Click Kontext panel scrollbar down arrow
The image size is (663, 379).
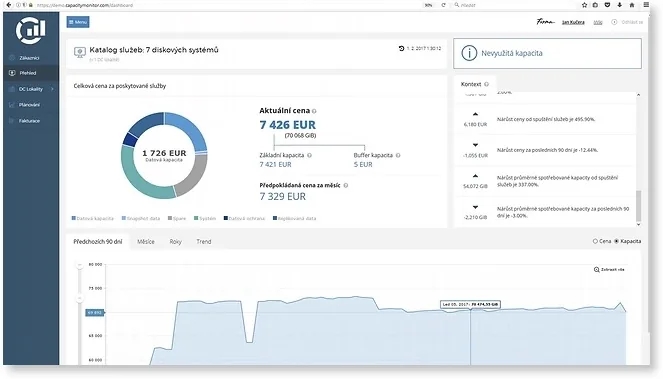point(638,225)
